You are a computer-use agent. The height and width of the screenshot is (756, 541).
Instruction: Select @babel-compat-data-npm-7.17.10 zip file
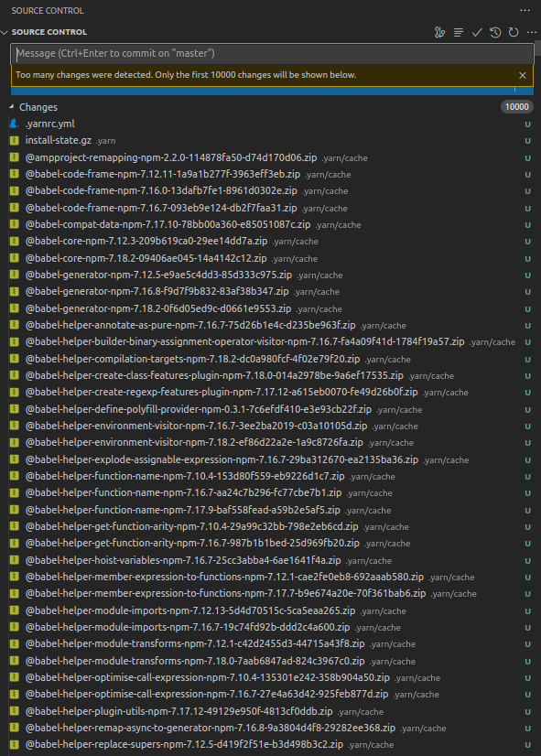click(168, 224)
